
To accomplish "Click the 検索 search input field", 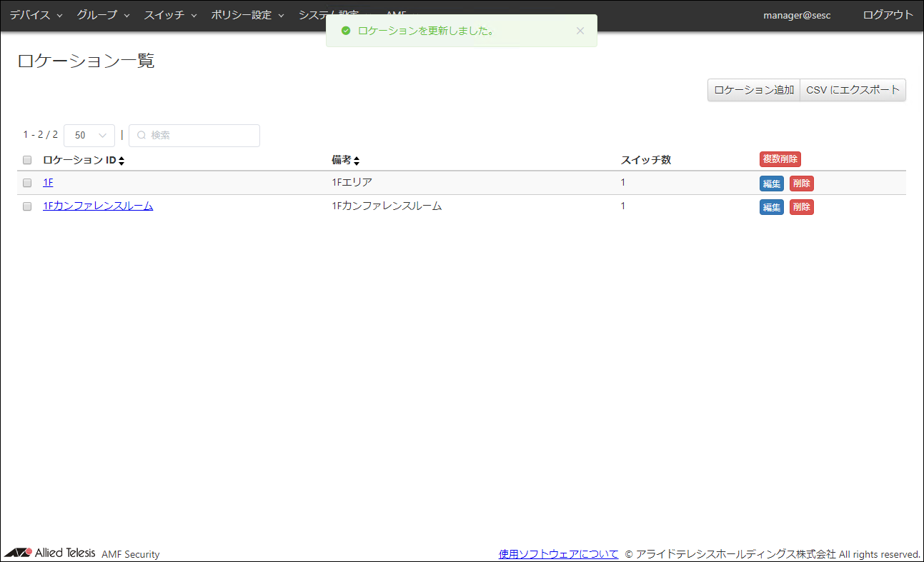I will click(200, 136).
